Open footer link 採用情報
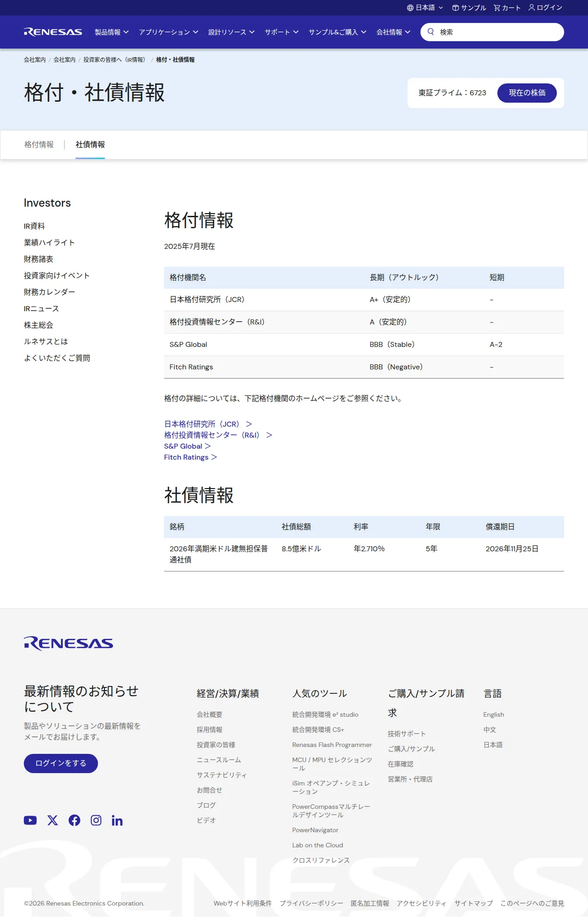Screen dimensions: 588x917 (210, 730)
